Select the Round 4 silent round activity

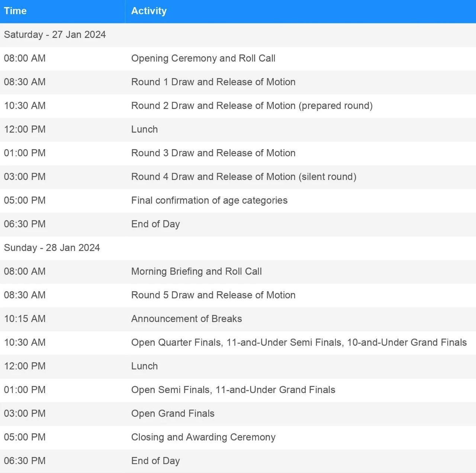tap(244, 177)
